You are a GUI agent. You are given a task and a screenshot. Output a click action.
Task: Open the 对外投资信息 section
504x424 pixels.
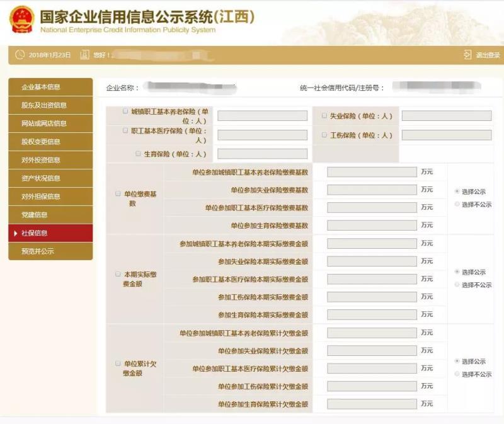point(40,159)
